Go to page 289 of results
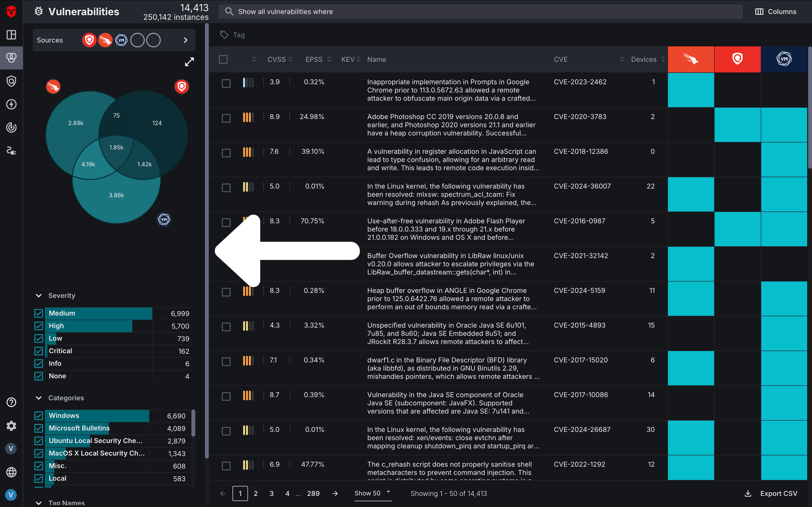Image resolution: width=812 pixels, height=507 pixels. [x=313, y=493]
